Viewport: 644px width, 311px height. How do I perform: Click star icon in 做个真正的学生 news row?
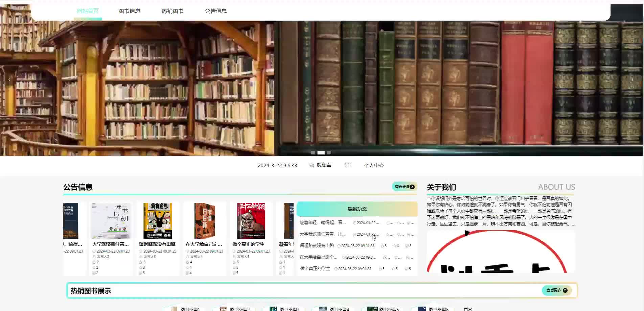click(393, 269)
